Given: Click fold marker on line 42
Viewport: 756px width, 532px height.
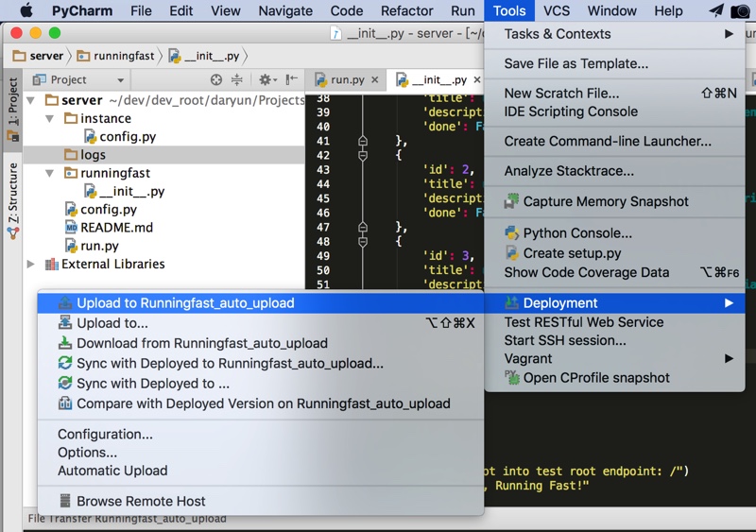Looking at the screenshot, I should click(363, 155).
